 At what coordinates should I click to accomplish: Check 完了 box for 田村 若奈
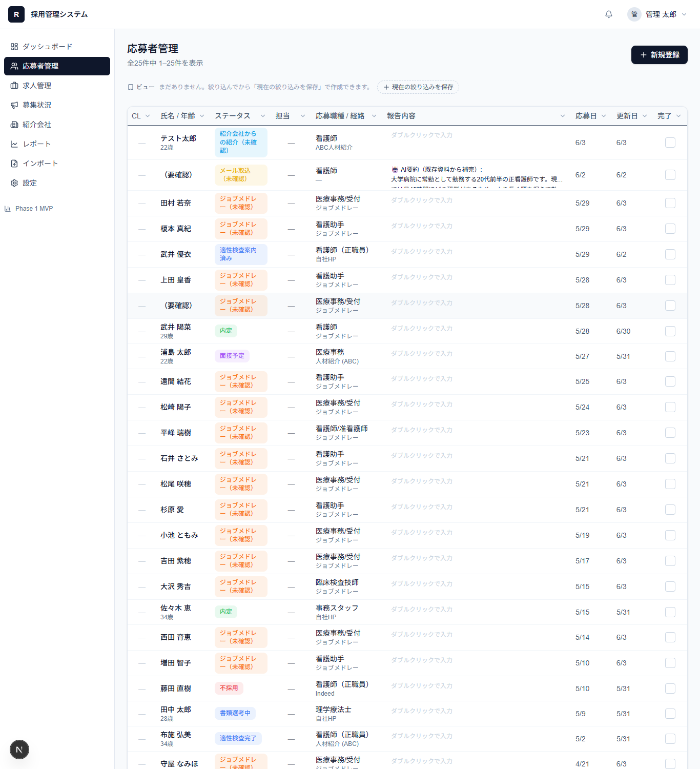[x=670, y=203]
